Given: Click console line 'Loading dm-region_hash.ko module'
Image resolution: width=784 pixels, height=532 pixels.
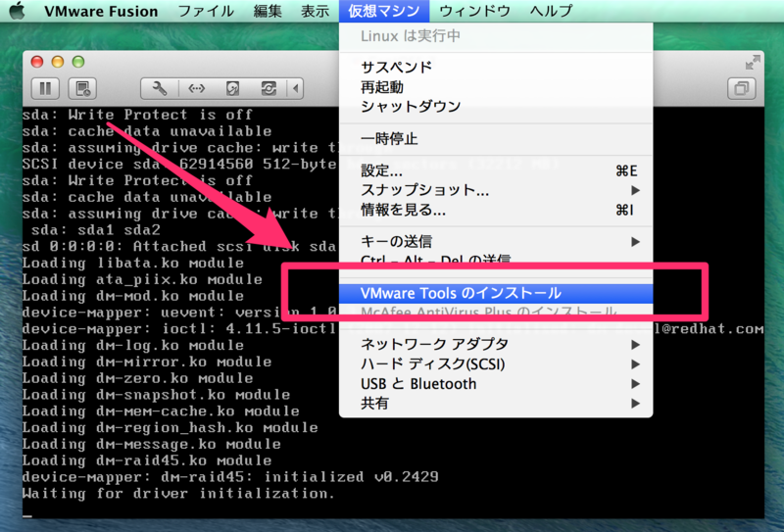Looking at the screenshot, I should point(170,428).
